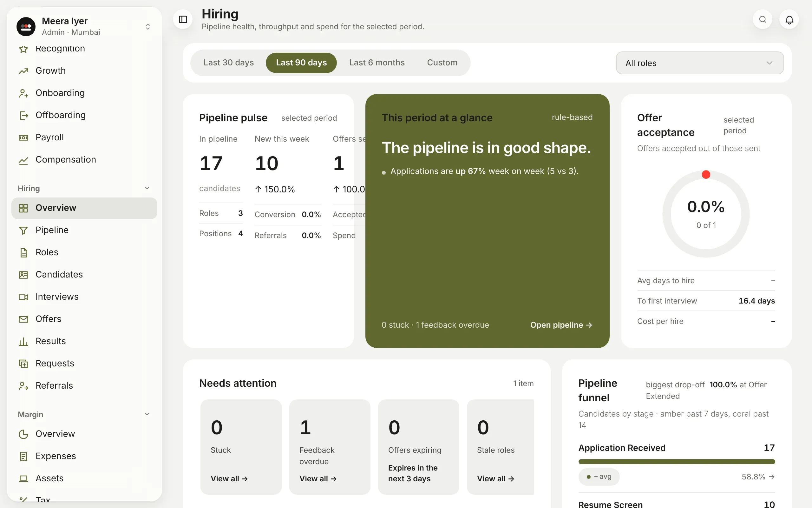Click the Payroll banknote icon

coord(23,137)
